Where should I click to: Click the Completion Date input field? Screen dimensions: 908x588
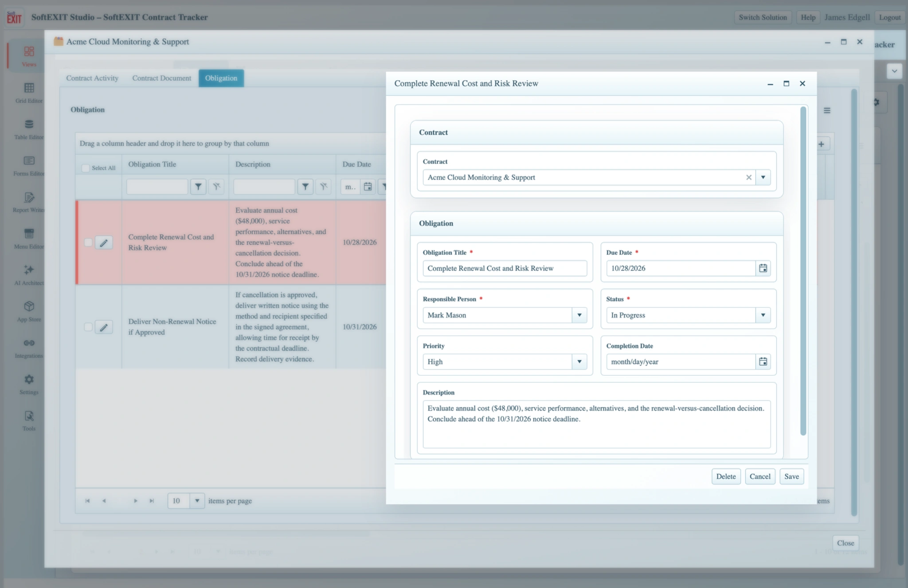pos(681,362)
